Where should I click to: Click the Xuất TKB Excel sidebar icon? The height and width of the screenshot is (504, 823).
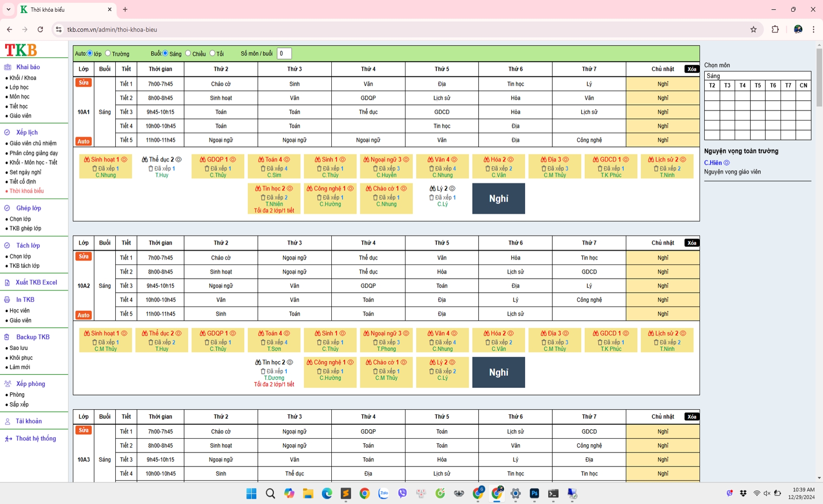(7, 283)
